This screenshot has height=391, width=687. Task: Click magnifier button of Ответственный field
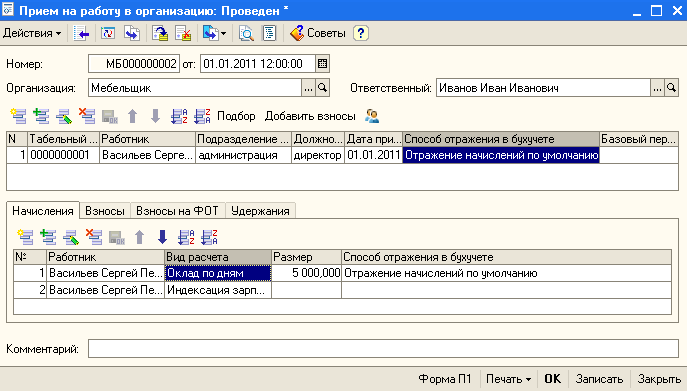(x=671, y=88)
